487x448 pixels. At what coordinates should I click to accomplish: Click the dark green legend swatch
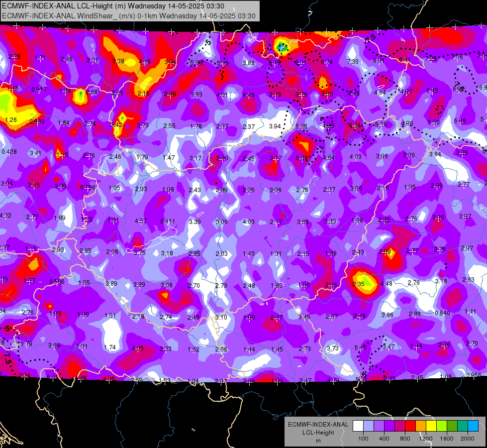452,426
